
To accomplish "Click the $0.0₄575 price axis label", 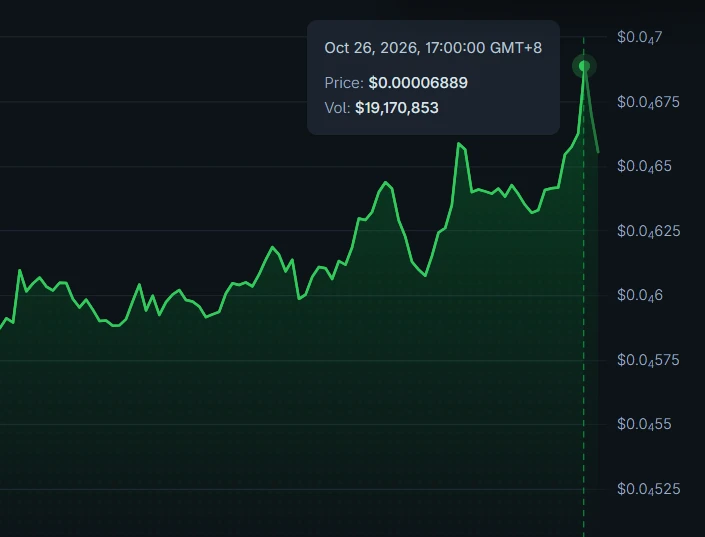I will [x=648, y=361].
